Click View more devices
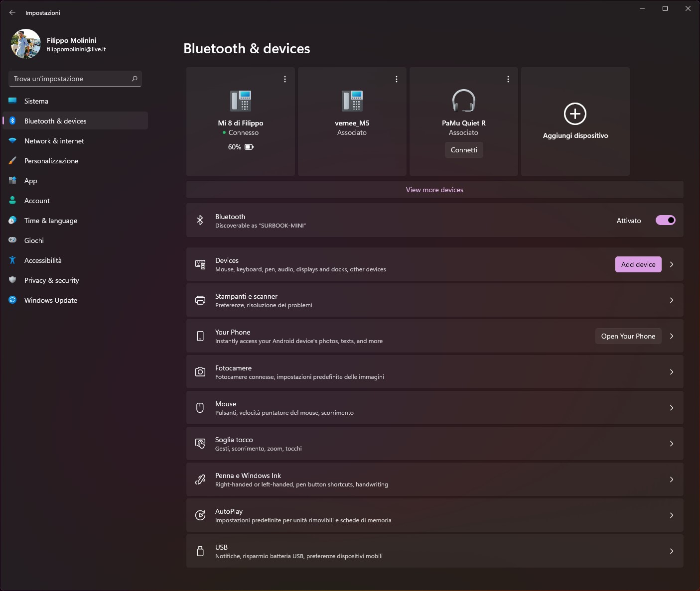The height and width of the screenshot is (591, 700). pyautogui.click(x=434, y=190)
